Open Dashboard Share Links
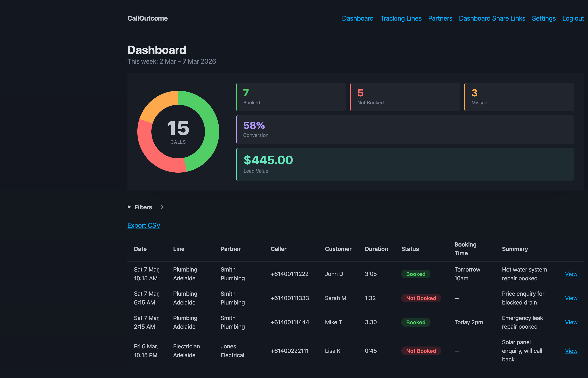588x378 pixels. [x=492, y=18]
